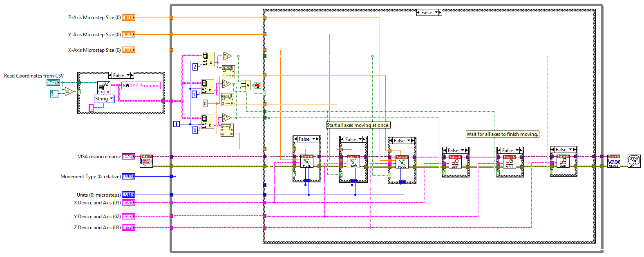Click the X Device and Axis string terminal

pyautogui.click(x=128, y=203)
